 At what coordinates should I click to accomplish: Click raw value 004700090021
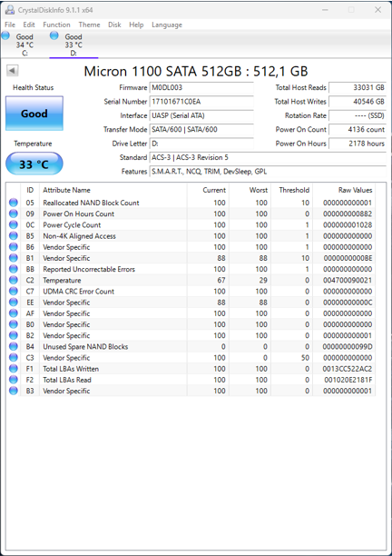coord(348,280)
